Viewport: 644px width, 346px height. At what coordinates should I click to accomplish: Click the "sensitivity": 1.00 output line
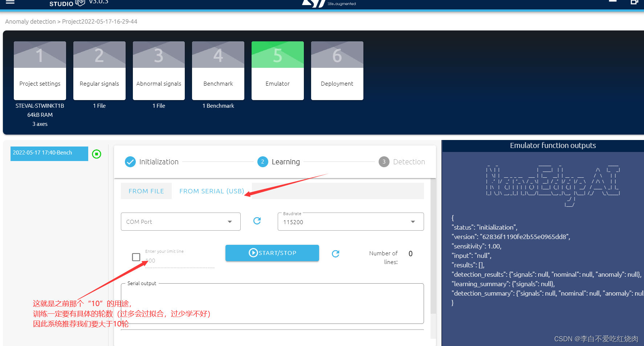(477, 246)
